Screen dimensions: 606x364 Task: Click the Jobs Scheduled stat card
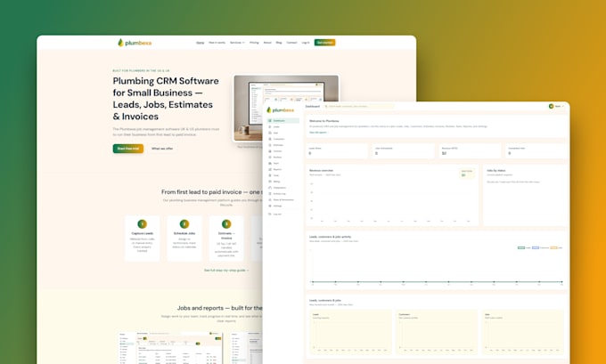[404, 151]
